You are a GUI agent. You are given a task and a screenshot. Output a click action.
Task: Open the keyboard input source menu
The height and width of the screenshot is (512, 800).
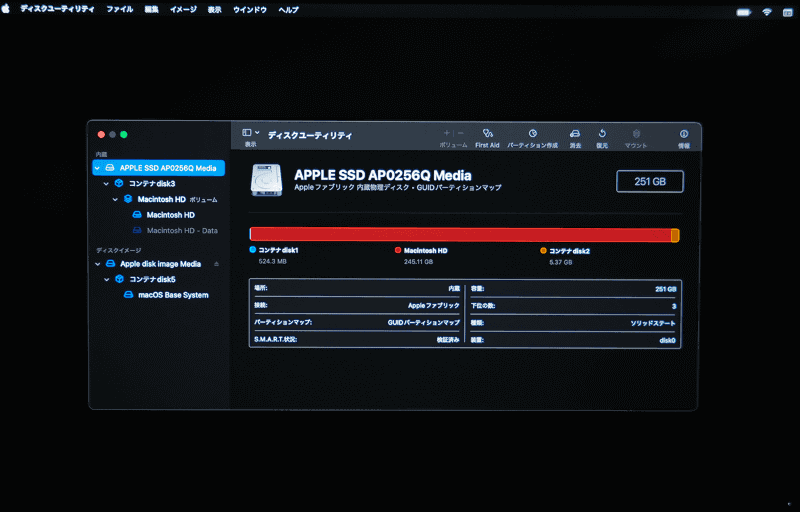[787, 13]
